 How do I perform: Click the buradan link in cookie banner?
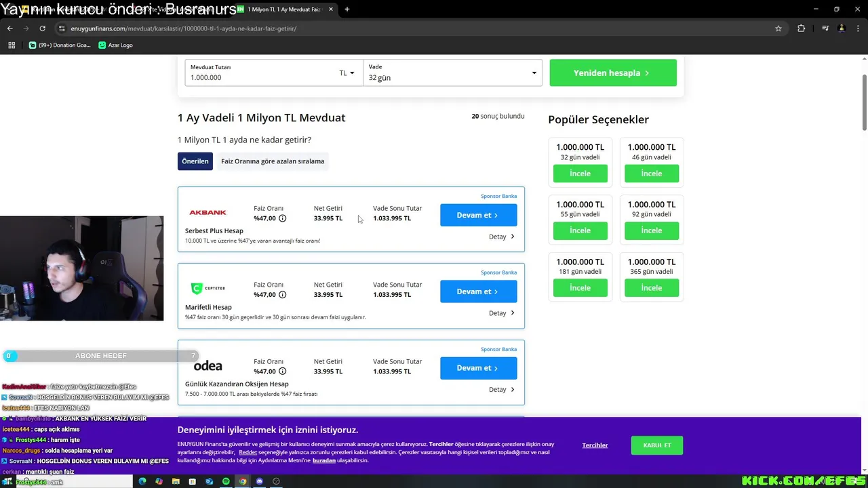click(324, 460)
